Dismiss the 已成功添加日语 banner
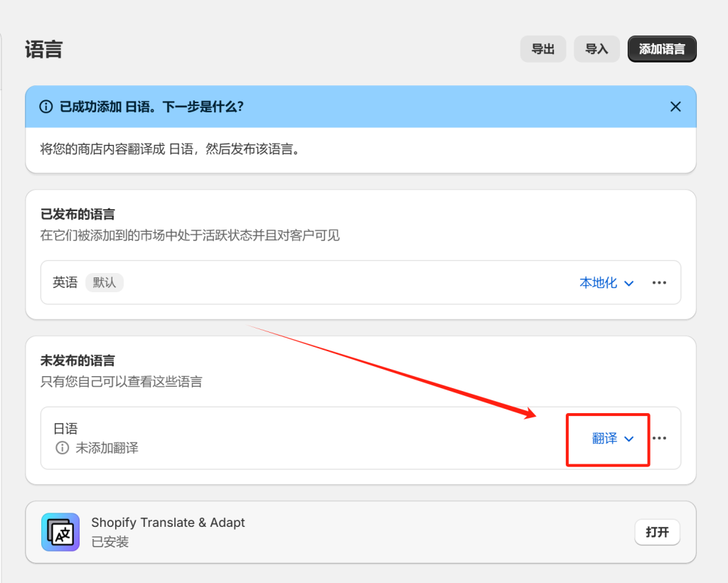The image size is (728, 583). pyautogui.click(x=675, y=106)
